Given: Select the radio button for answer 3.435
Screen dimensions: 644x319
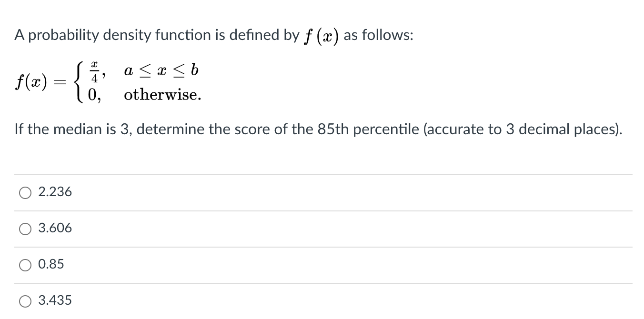Looking at the screenshot, I should (24, 300).
